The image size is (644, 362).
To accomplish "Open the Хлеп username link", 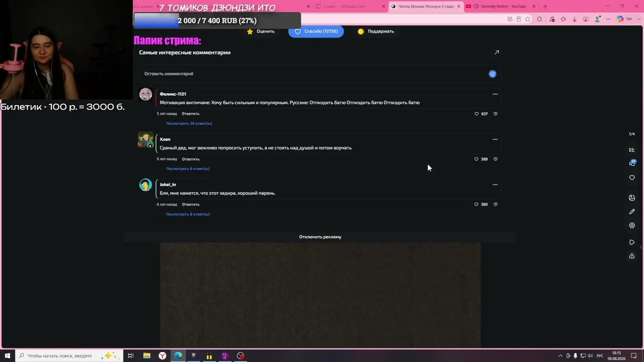I will (x=165, y=139).
